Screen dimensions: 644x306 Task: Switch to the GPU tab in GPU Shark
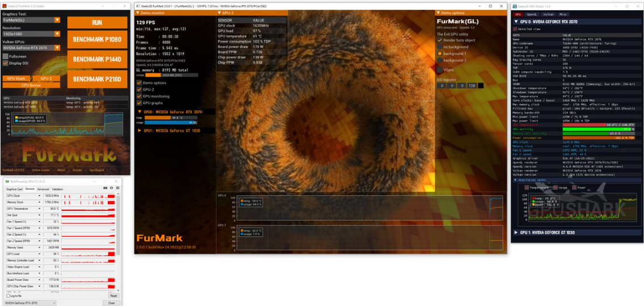(518, 14)
